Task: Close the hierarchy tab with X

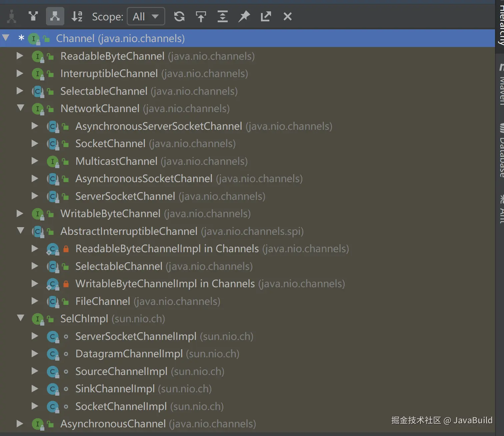Action: click(287, 16)
